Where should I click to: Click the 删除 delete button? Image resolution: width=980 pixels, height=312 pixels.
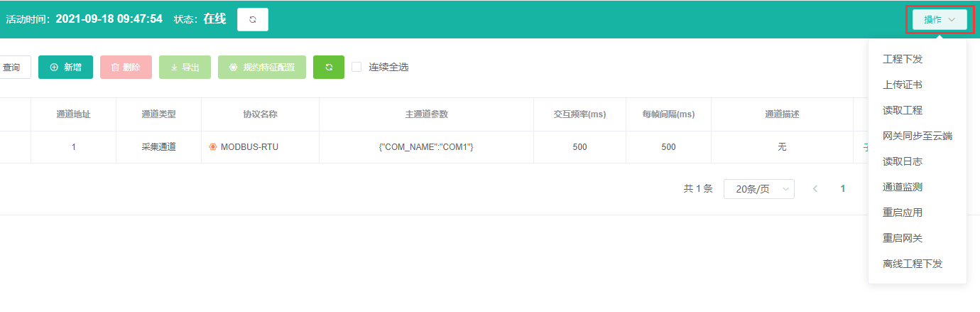click(126, 67)
